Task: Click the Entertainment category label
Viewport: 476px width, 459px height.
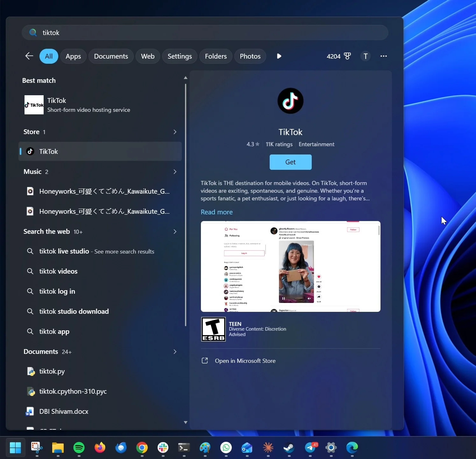Action: click(x=316, y=144)
